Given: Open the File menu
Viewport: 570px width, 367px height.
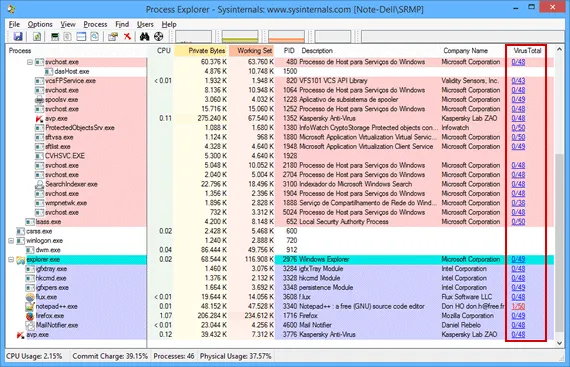Looking at the screenshot, I should click(15, 24).
